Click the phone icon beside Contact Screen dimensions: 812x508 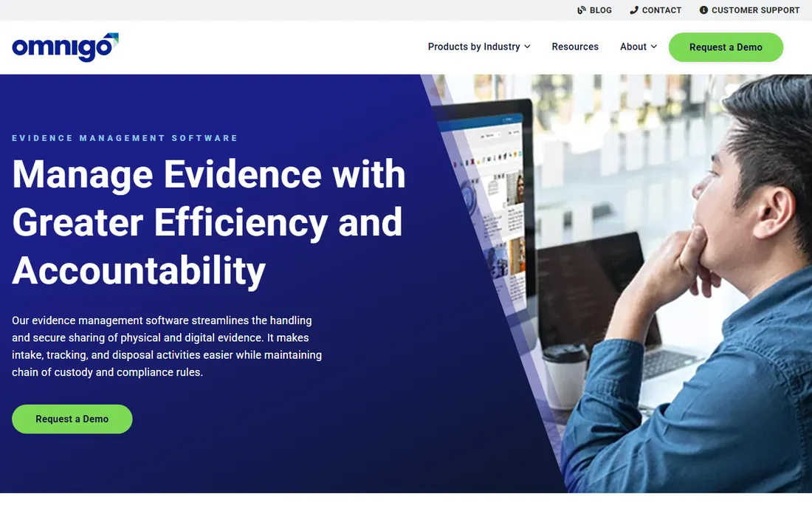point(634,10)
